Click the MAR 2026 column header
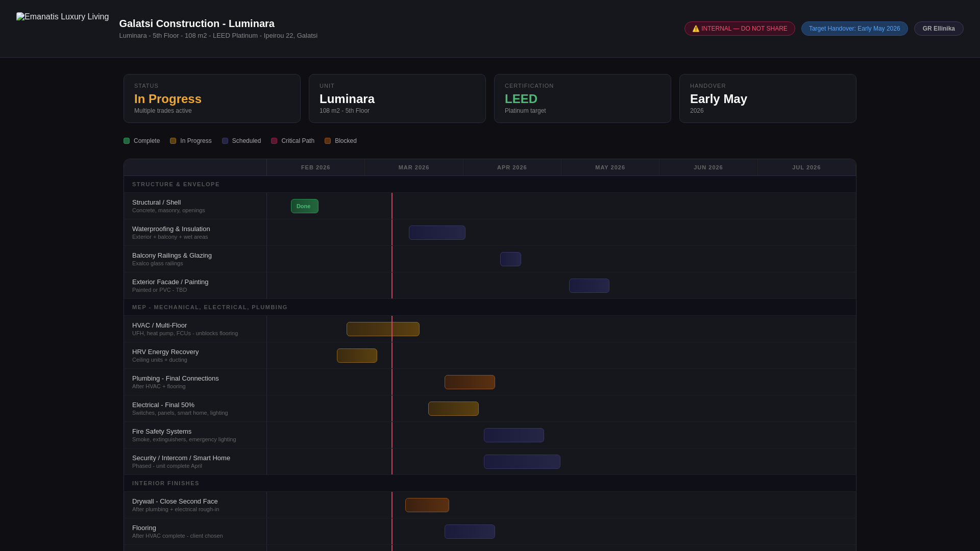This screenshot has height=551, width=980. [414, 167]
